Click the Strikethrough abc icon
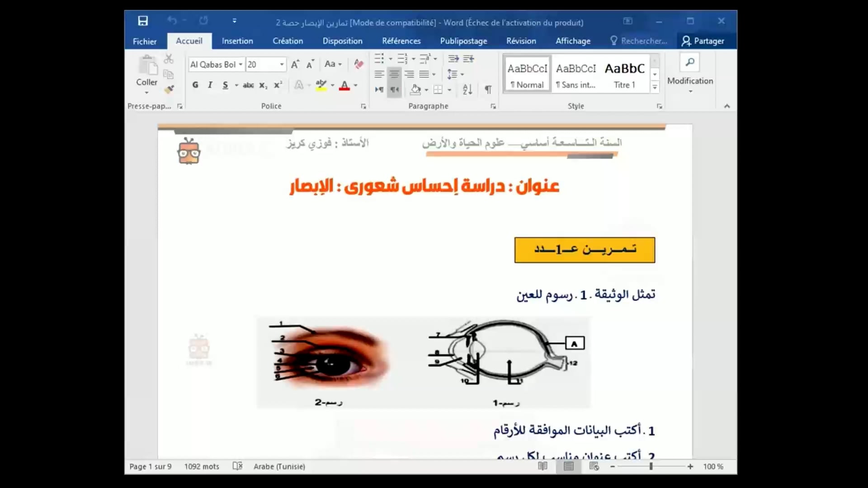The height and width of the screenshot is (488, 868). pyautogui.click(x=248, y=85)
